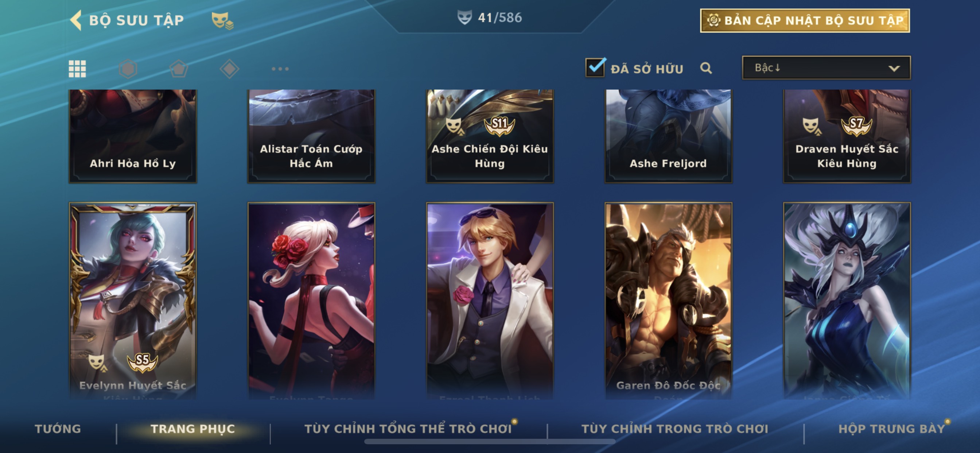Open skin search magnifier icon
The height and width of the screenshot is (453, 980).
click(706, 68)
